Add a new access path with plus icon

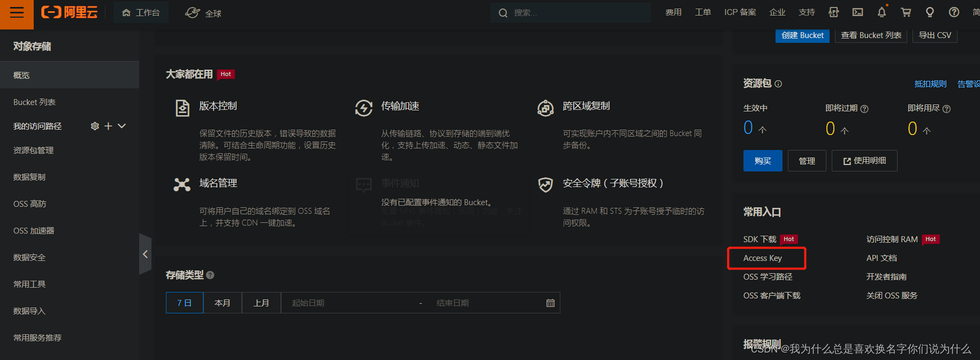[x=108, y=126]
